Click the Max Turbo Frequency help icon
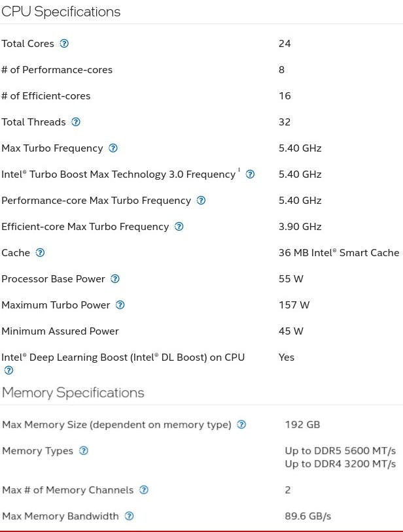The width and height of the screenshot is (403, 532). 113,148
